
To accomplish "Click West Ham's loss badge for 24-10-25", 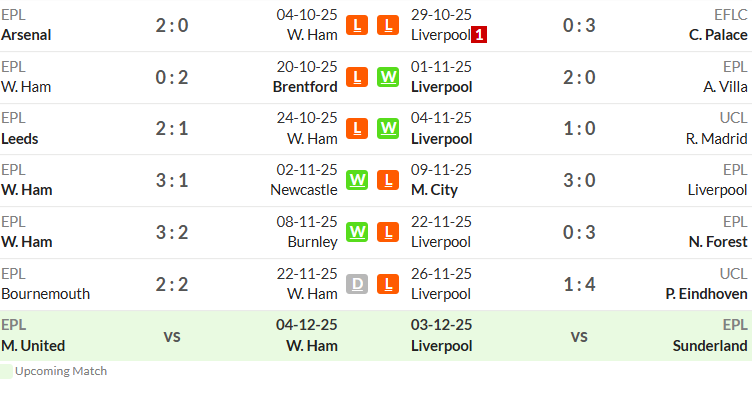I will [x=357, y=129].
